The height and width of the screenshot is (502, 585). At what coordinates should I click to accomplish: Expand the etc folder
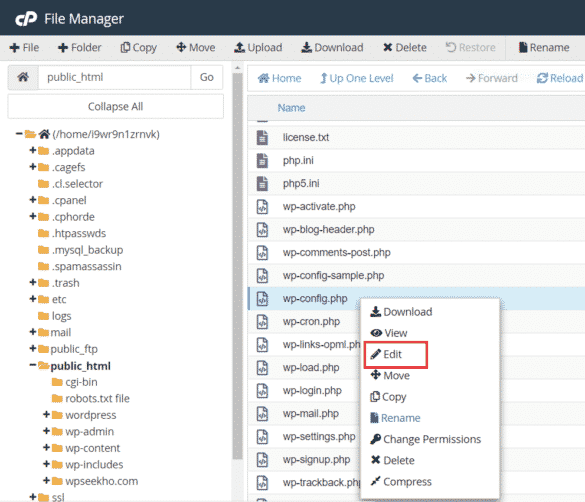click(33, 299)
